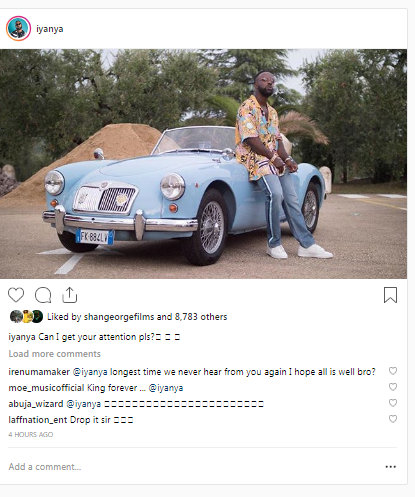Like irenumamaker's comment heart
Image resolution: width=415 pixels, height=497 pixels.
click(393, 371)
